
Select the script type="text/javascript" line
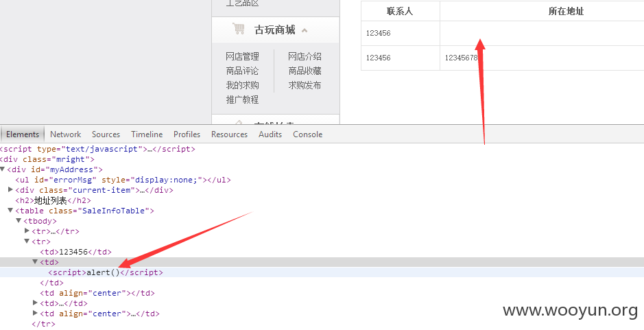pyautogui.click(x=97, y=149)
